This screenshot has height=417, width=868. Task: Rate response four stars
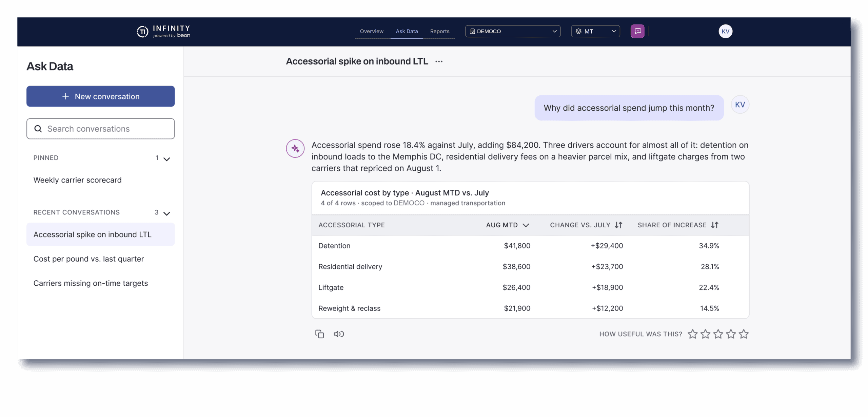tap(731, 334)
